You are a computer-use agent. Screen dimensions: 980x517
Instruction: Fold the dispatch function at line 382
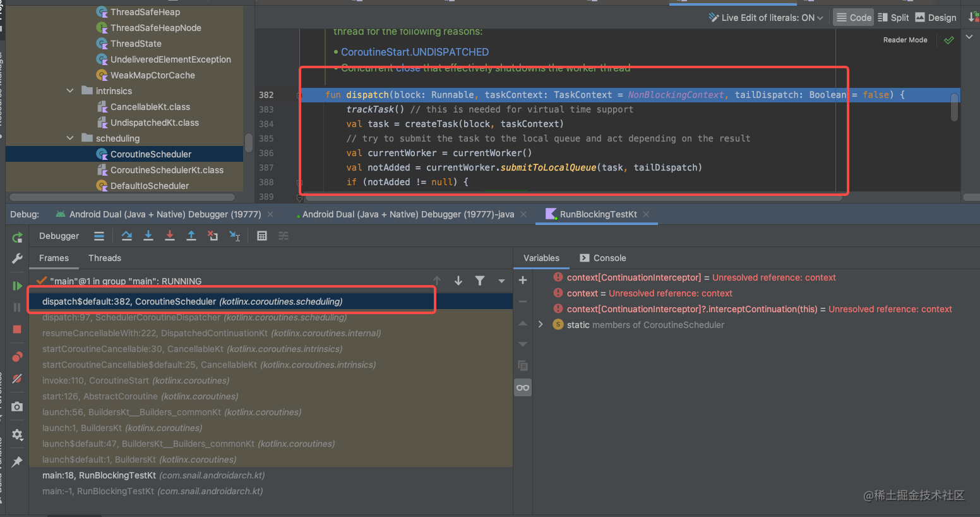tap(299, 95)
